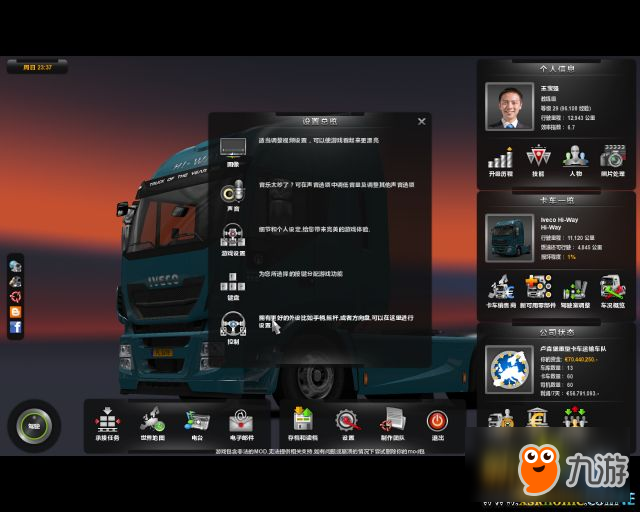Open Save and Load (存档和读档) icon
The height and width of the screenshot is (512, 640).
click(x=302, y=420)
